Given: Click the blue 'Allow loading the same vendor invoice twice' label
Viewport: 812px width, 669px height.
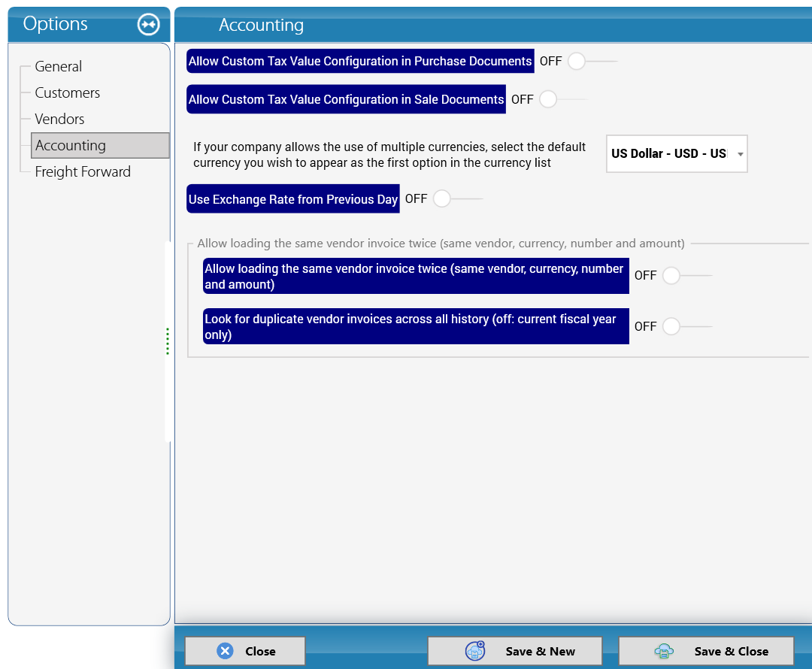Looking at the screenshot, I should coord(416,276).
